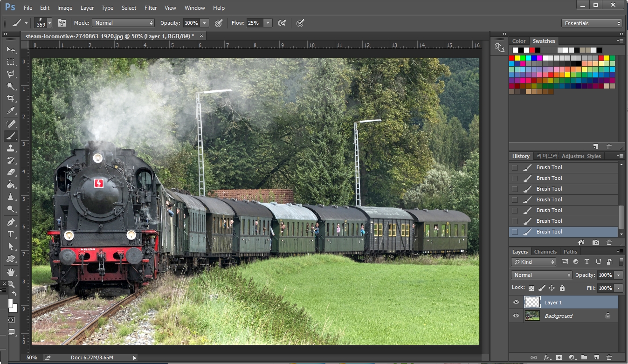Hide the Background layer eye icon

coord(516,316)
